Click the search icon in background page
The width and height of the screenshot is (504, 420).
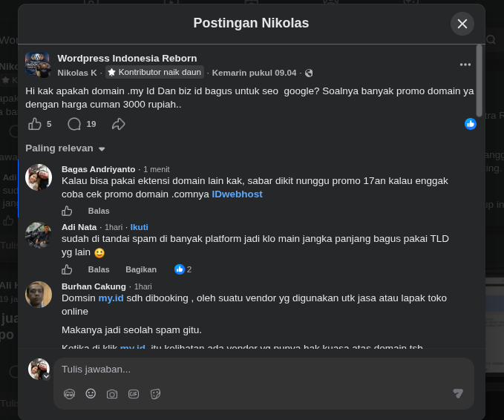coord(491,40)
